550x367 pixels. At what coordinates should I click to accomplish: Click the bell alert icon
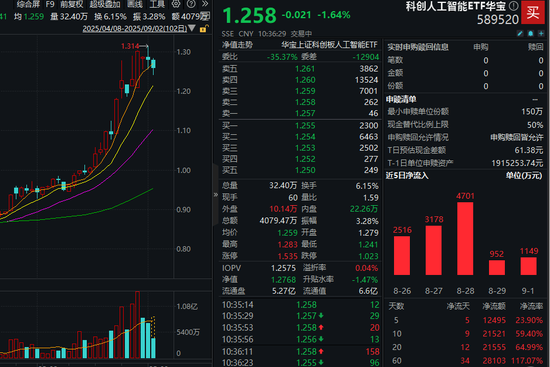point(530,33)
